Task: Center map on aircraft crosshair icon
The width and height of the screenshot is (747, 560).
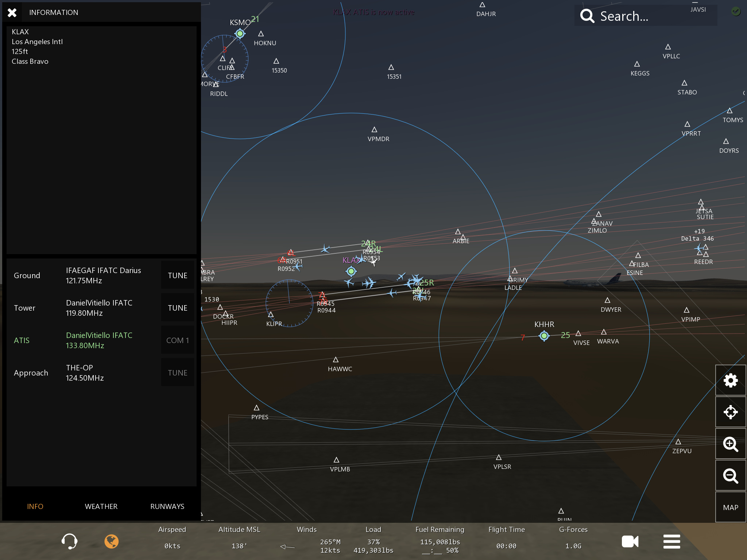Action: coord(730,412)
